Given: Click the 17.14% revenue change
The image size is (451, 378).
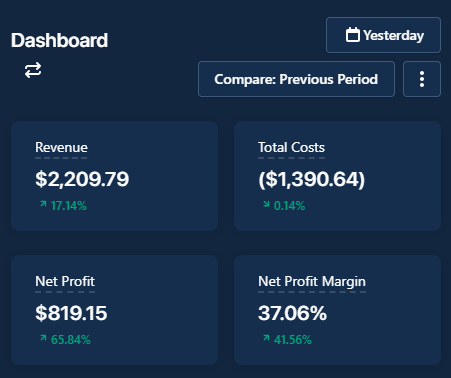Looking at the screenshot, I should 69,206.
